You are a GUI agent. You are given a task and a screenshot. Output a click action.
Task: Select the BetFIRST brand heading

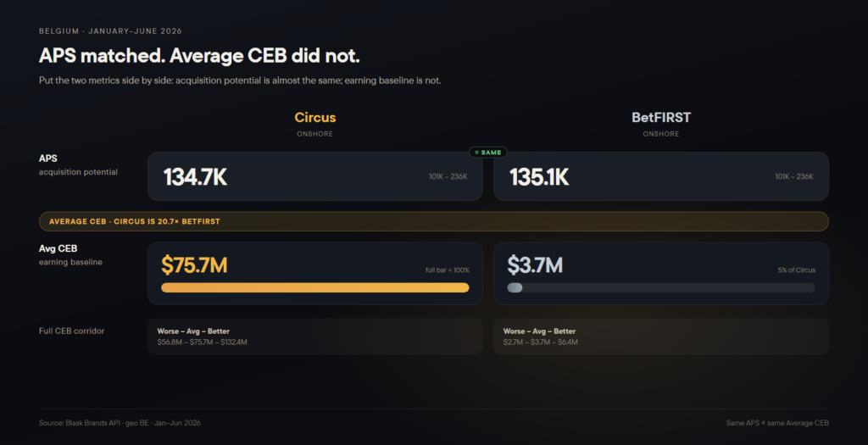tap(661, 117)
